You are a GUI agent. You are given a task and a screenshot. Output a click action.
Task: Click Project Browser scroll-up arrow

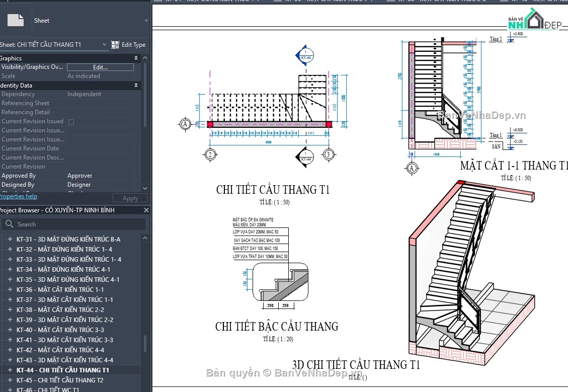(x=145, y=238)
